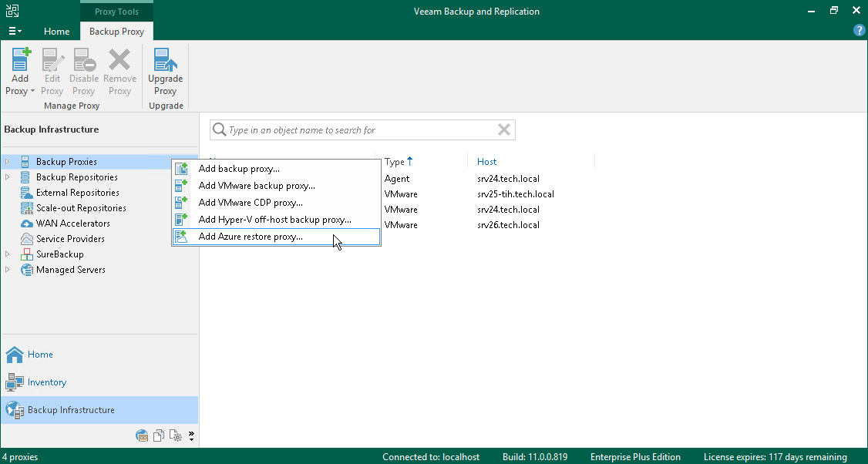
Task: Open the Files view icon
Action: [x=159, y=435]
